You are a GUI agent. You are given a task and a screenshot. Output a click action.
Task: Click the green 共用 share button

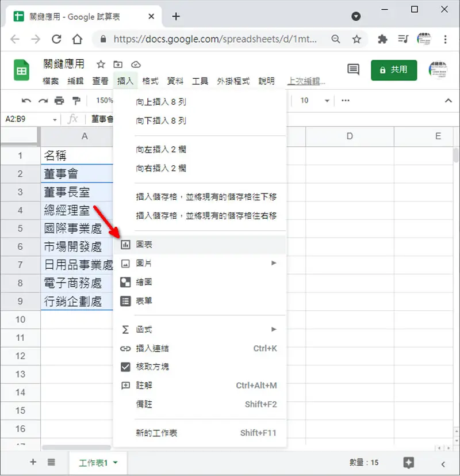point(394,70)
